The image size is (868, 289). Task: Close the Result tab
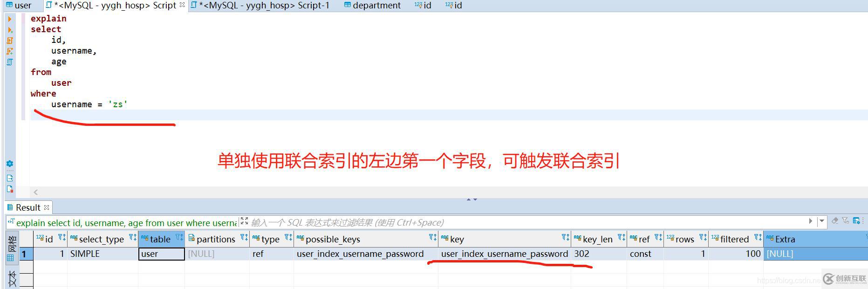click(x=46, y=207)
